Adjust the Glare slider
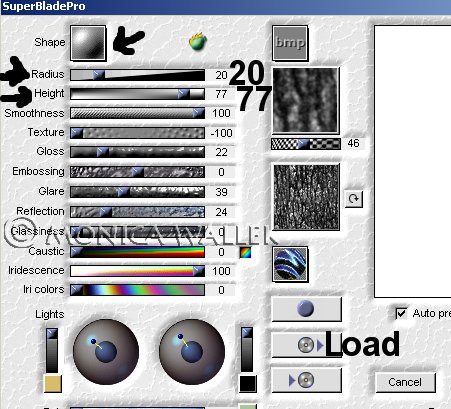 pyautogui.click(x=137, y=192)
